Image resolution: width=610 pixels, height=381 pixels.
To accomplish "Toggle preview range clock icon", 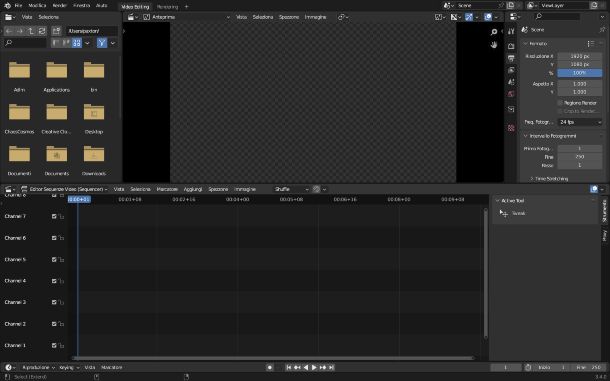I will pos(528,367).
